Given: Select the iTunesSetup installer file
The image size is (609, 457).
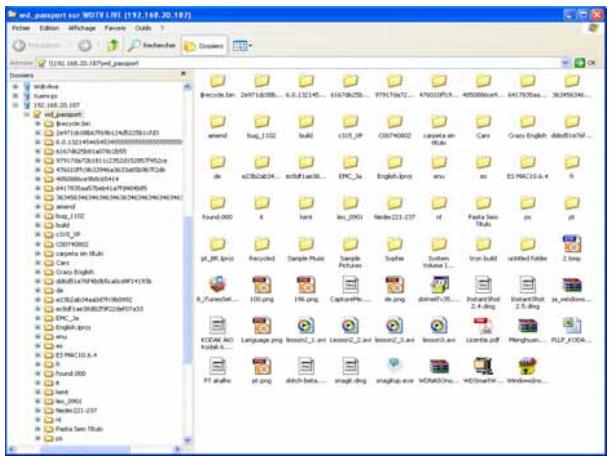Looking at the screenshot, I should (218, 290).
